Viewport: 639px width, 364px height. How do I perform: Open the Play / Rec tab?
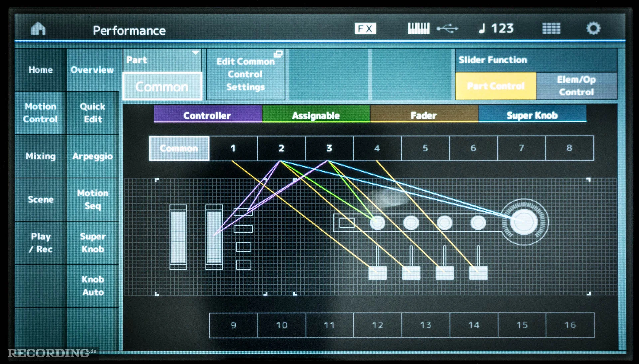point(40,243)
